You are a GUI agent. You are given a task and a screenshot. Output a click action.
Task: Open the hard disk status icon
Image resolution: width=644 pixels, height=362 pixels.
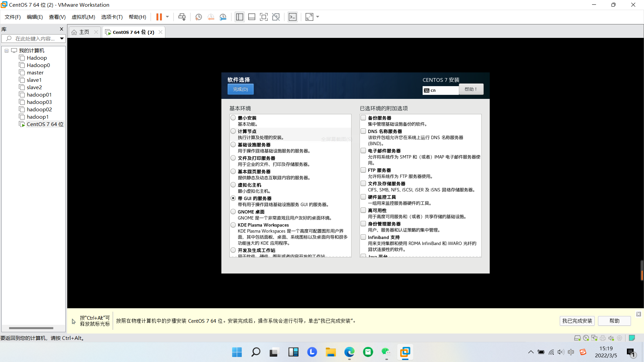pyautogui.click(x=578, y=338)
